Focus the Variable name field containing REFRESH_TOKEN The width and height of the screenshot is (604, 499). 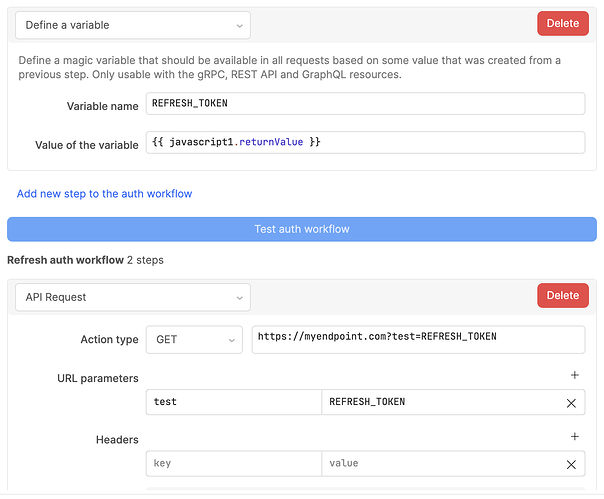tap(365, 104)
